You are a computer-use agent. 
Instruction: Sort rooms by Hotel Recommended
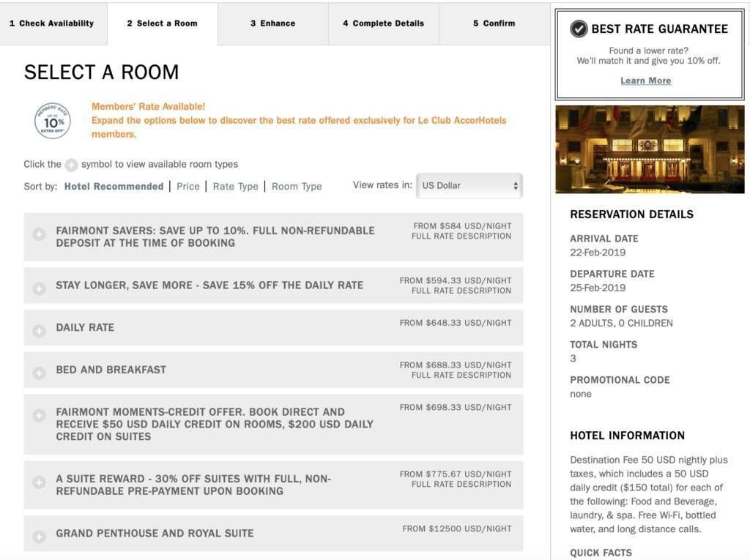pos(114,187)
